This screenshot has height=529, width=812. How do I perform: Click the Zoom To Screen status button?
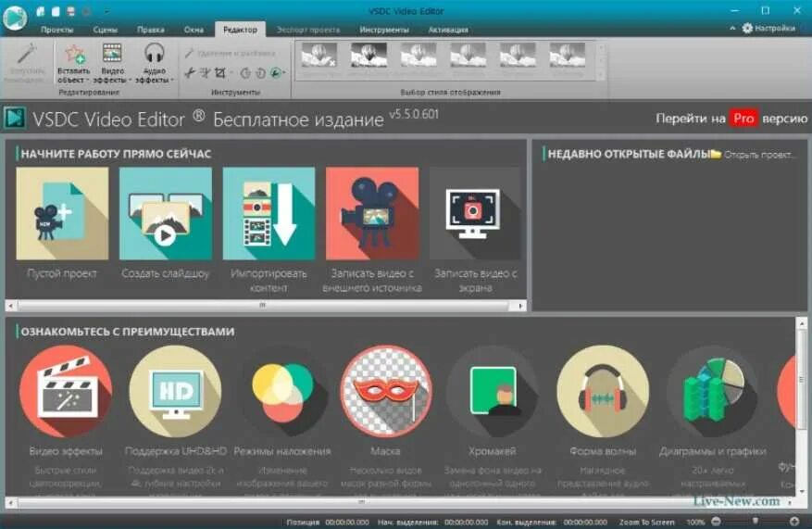click(x=647, y=522)
